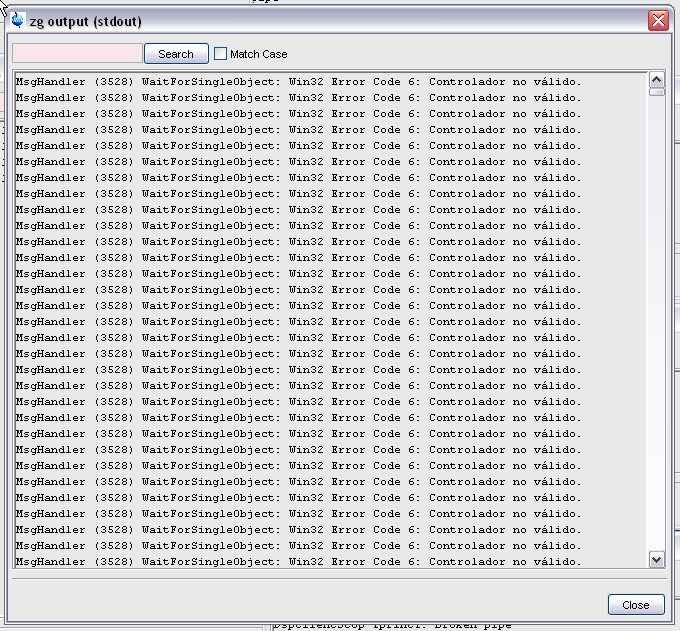The width and height of the screenshot is (680, 631).
Task: Focus the pink search text field
Action: (x=77, y=54)
